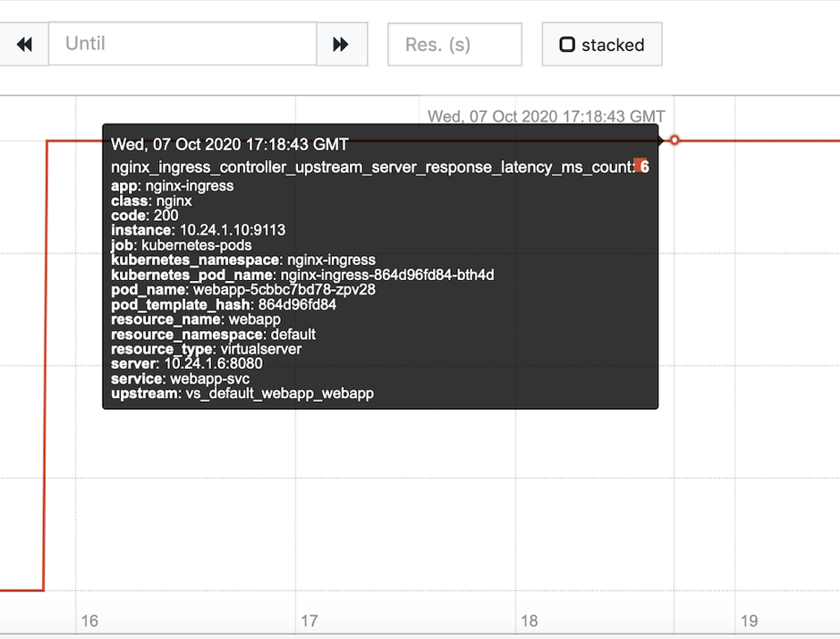840x639 pixels.
Task: Toggle the stacked checkbox box
Action: point(567,45)
